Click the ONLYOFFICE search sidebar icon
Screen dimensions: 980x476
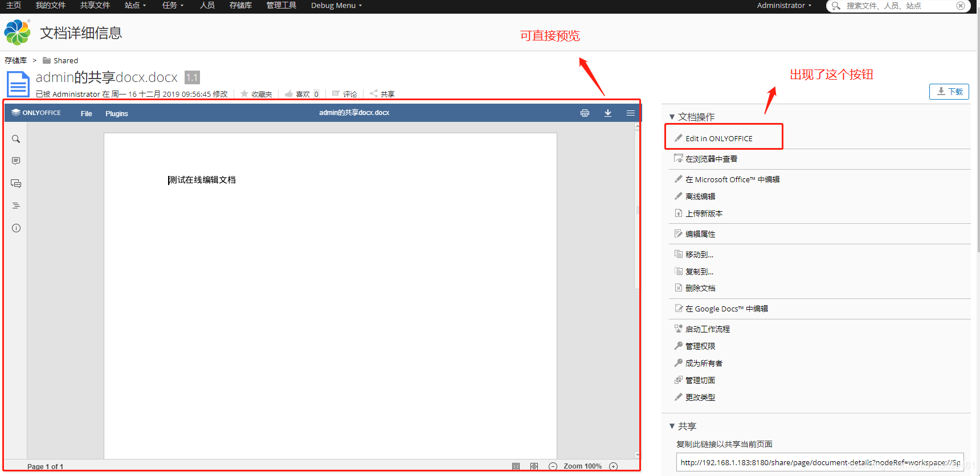[16, 139]
